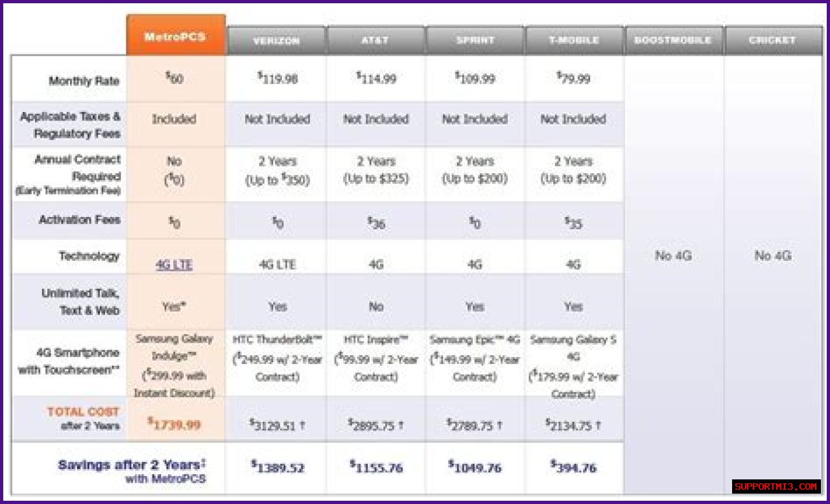Click the MetroPCS 'Included' taxes cell
830x504 pixels.
[x=174, y=119]
